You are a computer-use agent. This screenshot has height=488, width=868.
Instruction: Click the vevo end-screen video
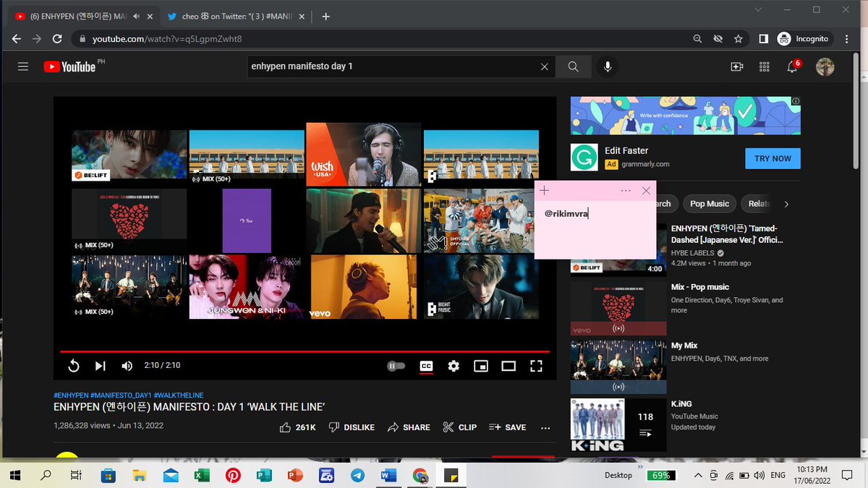pyautogui.click(x=364, y=287)
